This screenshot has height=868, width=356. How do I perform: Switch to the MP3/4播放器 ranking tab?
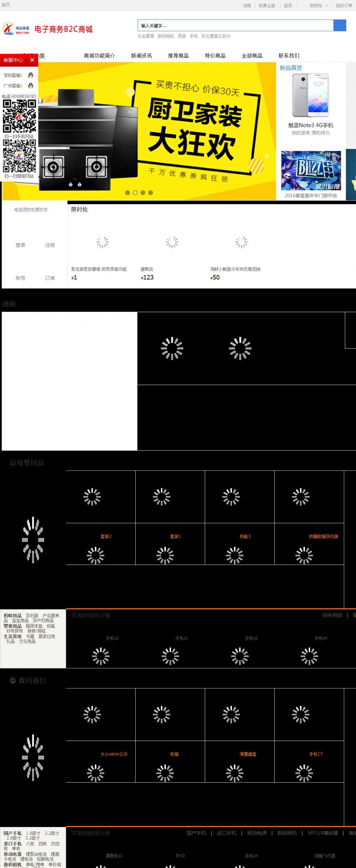(323, 833)
